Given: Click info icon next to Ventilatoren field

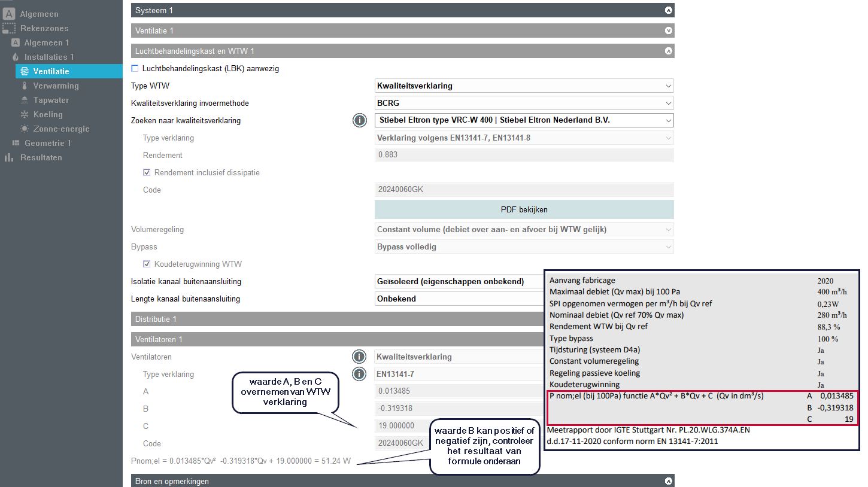Looking at the screenshot, I should click(359, 357).
